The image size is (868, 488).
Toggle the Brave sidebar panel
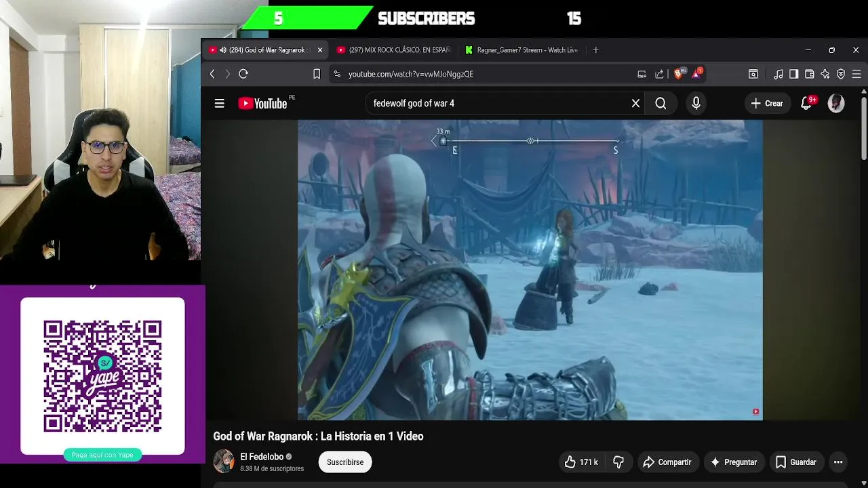(794, 74)
